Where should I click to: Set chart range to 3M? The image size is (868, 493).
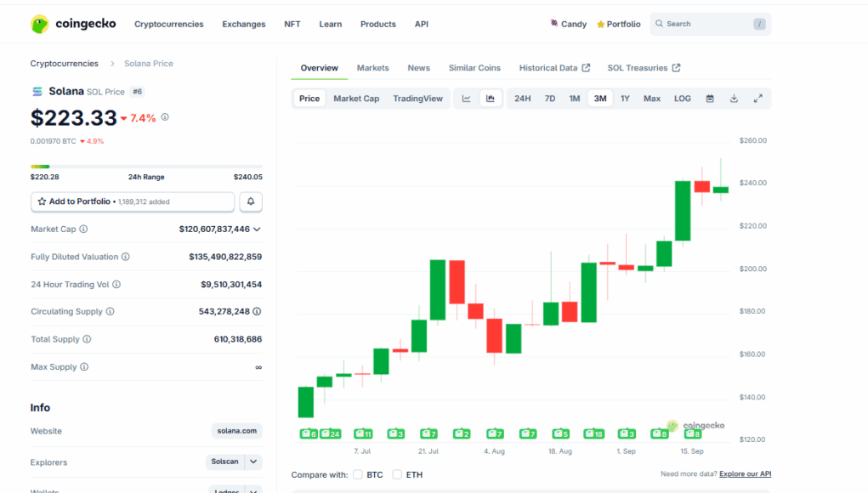tap(600, 99)
